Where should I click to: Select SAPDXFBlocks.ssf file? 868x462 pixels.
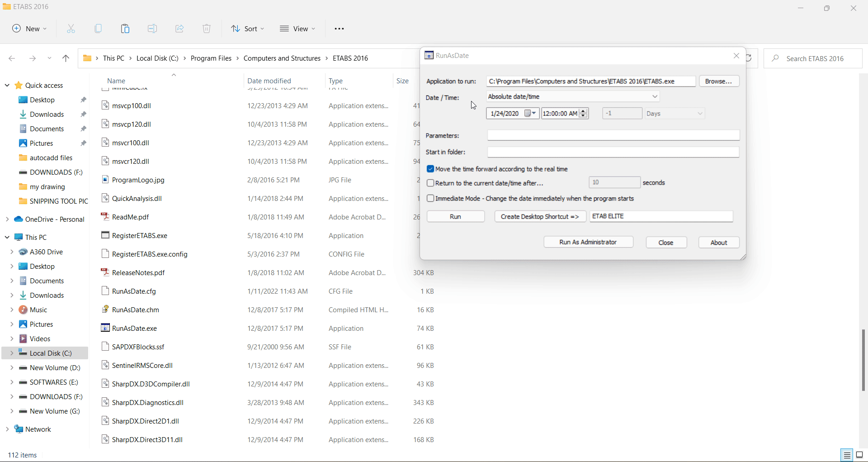(x=138, y=347)
